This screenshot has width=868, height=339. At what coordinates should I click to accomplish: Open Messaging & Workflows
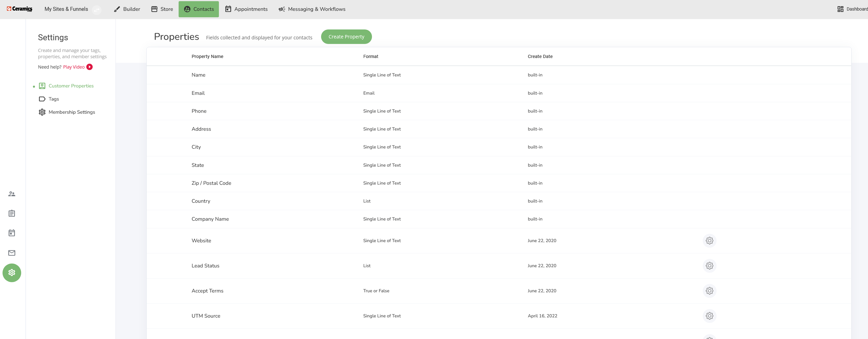312,9
